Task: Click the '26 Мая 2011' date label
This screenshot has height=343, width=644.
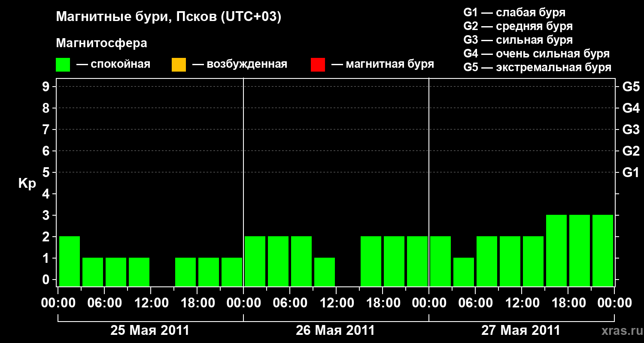Action: point(335,331)
